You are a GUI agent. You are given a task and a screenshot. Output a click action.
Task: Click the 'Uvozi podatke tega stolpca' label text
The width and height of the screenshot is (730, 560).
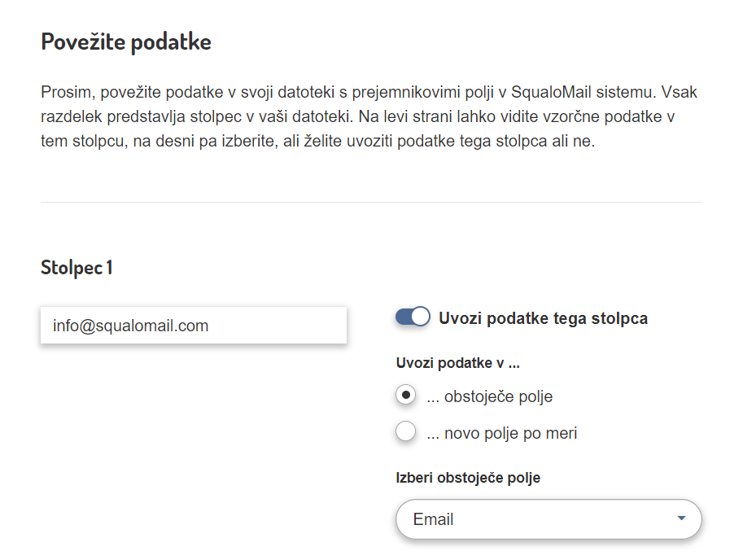543,318
